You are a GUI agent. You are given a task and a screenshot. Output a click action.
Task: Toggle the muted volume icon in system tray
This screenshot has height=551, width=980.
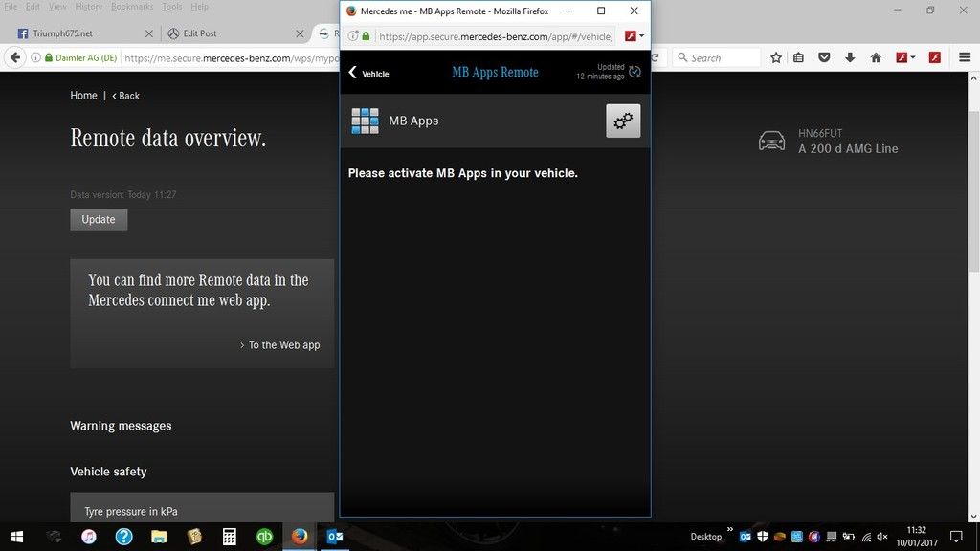pos(882,537)
